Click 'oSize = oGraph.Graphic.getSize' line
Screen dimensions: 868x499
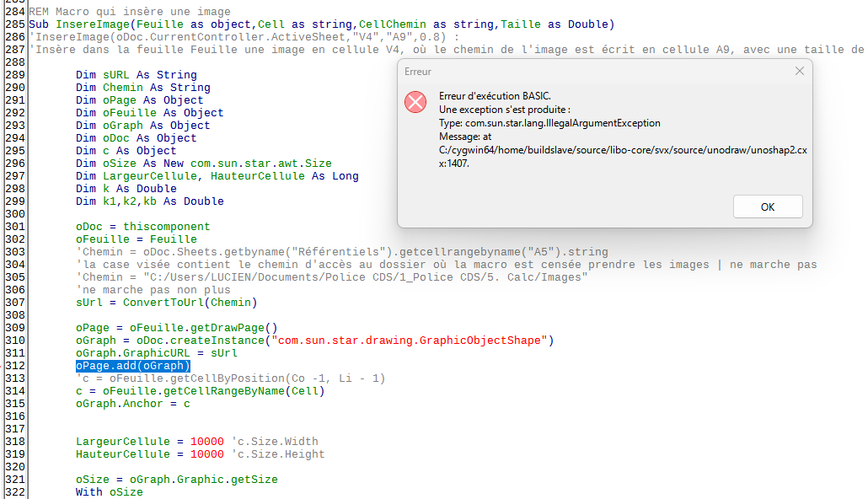click(177, 480)
